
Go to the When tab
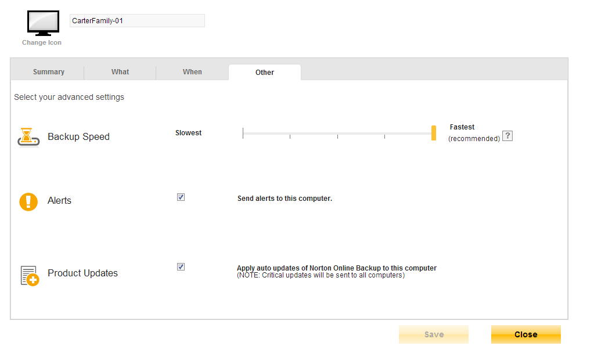click(192, 72)
